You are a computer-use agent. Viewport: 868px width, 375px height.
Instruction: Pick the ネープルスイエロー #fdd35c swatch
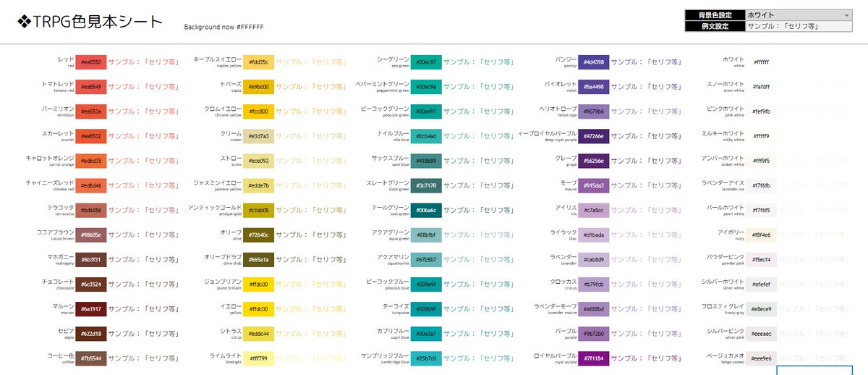pyautogui.click(x=259, y=62)
